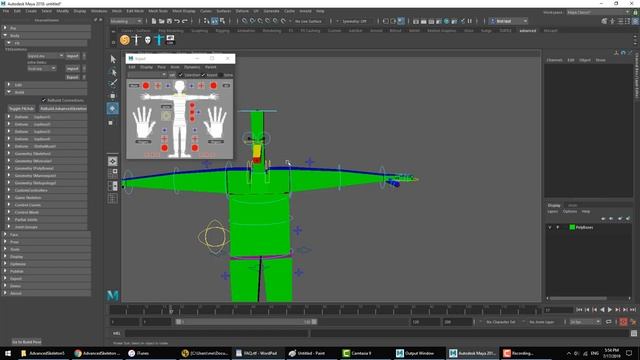Open the biped.ma fit skeleton dropdown

45,56
